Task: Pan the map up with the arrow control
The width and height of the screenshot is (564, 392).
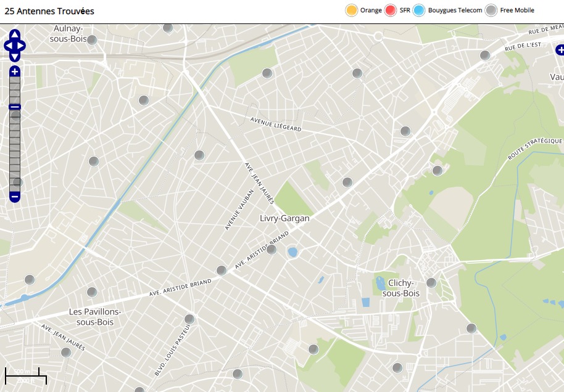Action: pos(15,35)
